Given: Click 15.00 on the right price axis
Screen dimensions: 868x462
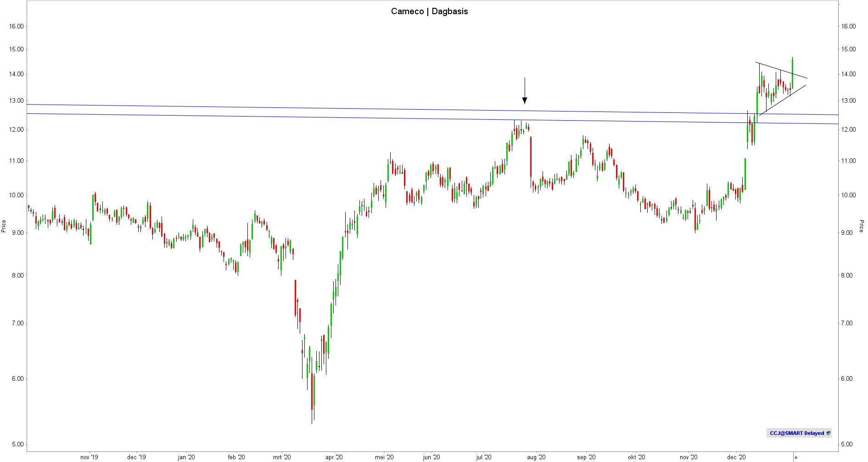Looking at the screenshot, I should (848, 49).
